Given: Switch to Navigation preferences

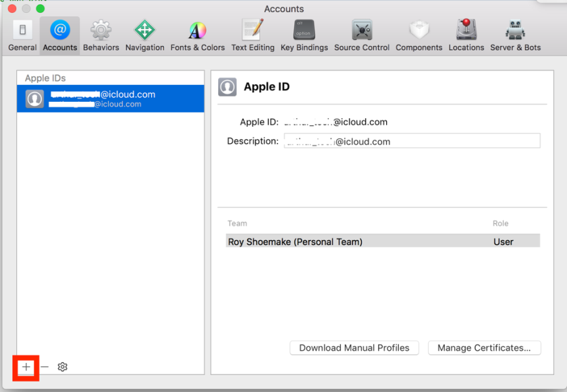Looking at the screenshot, I should click(144, 35).
